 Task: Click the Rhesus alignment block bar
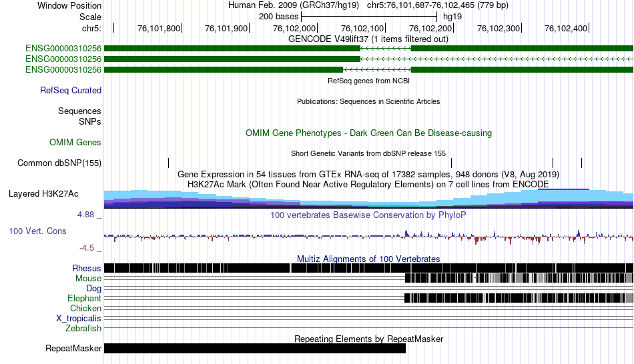(x=369, y=268)
